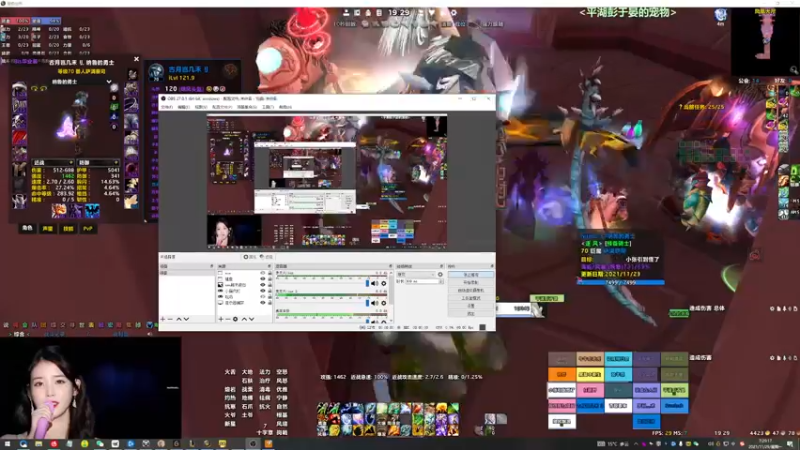Add a new scene in OBS scenes dock

(x=163, y=319)
